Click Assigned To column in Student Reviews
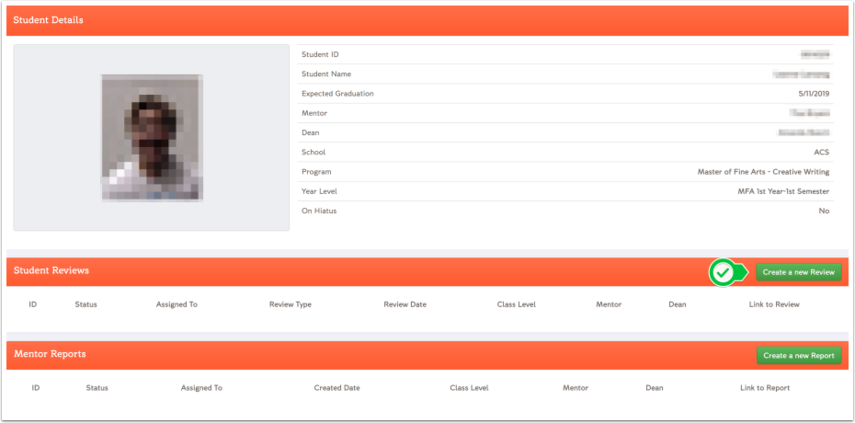 [x=177, y=304]
